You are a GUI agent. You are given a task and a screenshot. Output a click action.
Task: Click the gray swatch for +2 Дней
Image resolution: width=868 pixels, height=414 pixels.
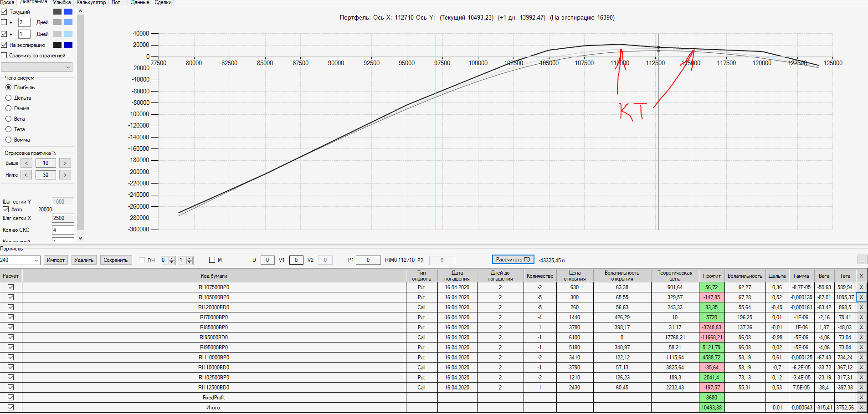(57, 22)
